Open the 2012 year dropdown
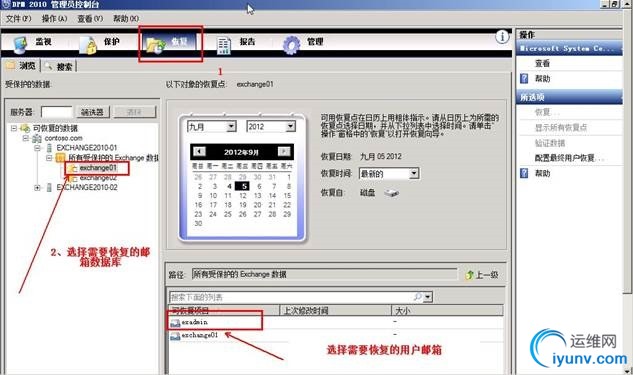633x375 pixels. coord(290,127)
